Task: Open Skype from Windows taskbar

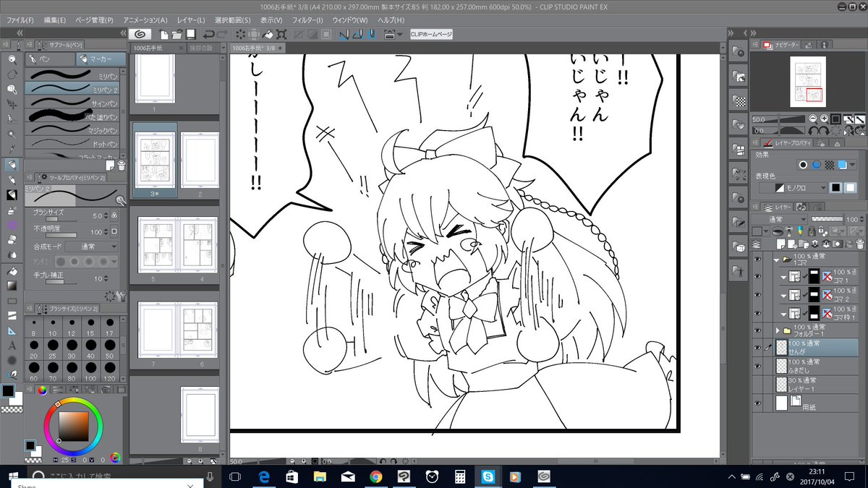Action: 489,476
